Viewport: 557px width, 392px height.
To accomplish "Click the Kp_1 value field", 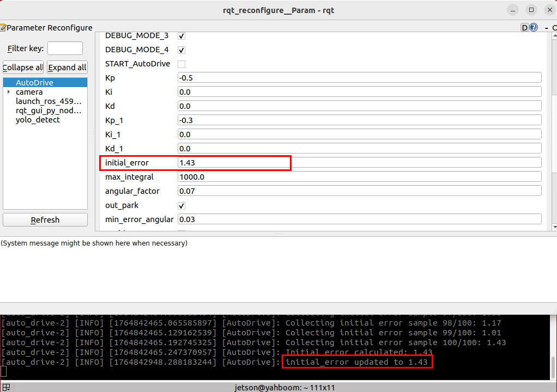I will tap(360, 120).
